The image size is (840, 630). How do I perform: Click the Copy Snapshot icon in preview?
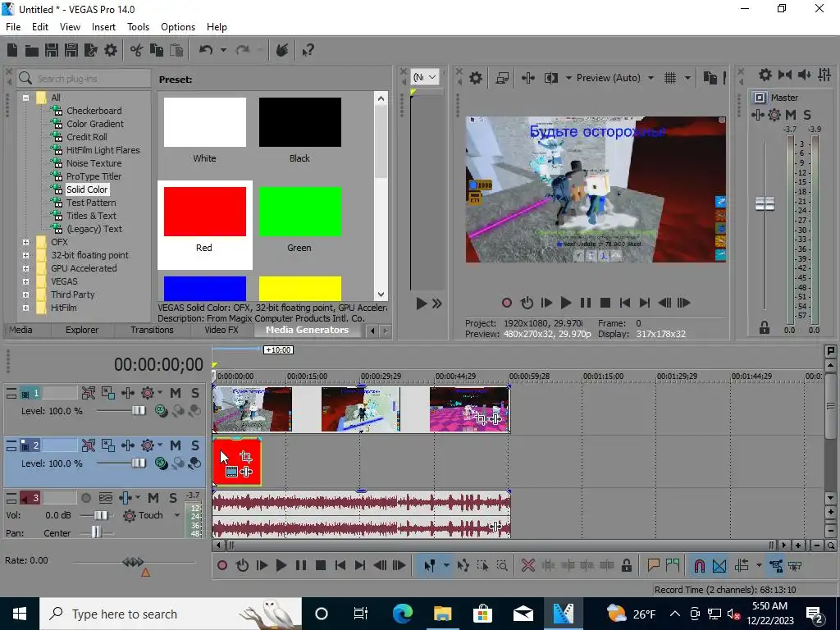(710, 78)
